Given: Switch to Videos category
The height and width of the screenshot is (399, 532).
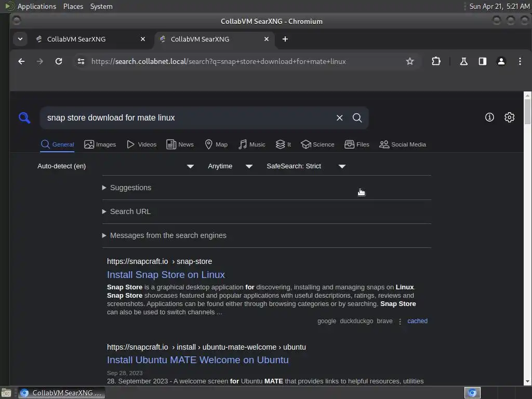Looking at the screenshot, I should (x=141, y=144).
